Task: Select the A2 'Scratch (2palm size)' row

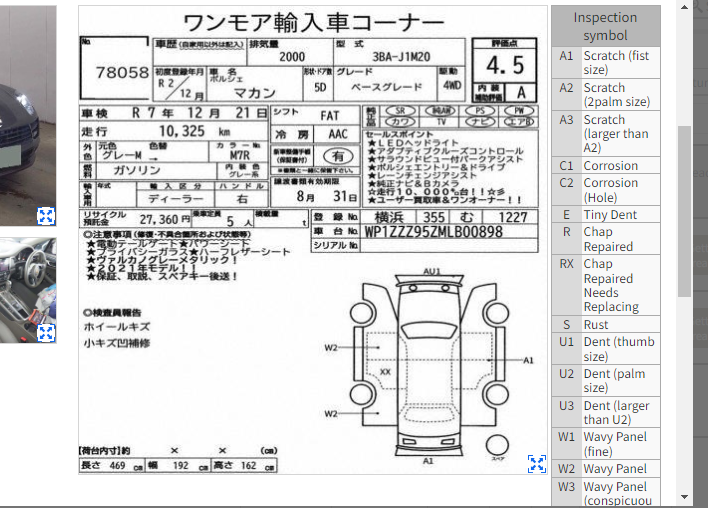Action: coord(606,94)
